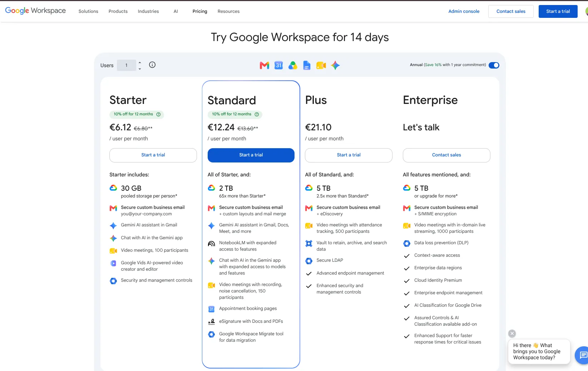This screenshot has width=588, height=371.
Task: Click the Users number input field
Action: 127,65
